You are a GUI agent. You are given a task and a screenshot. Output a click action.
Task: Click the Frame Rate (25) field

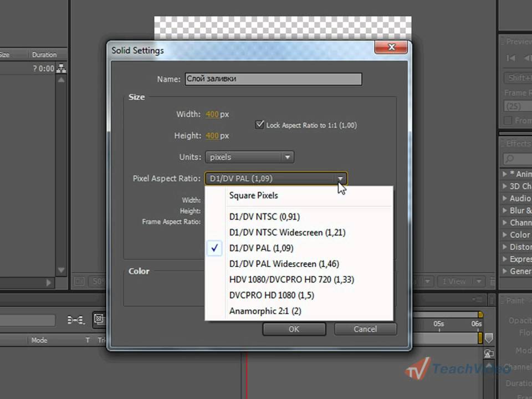pyautogui.click(x=518, y=106)
